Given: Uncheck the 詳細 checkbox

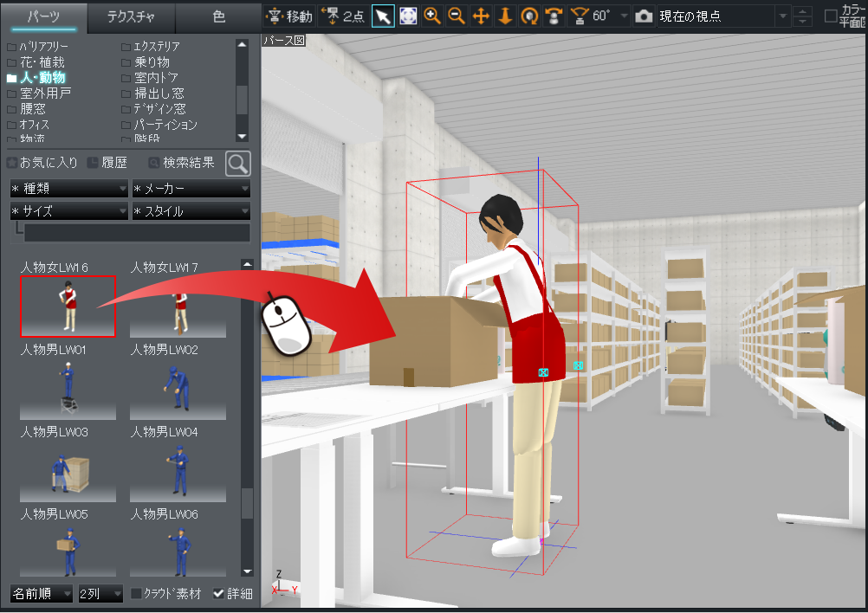Looking at the screenshot, I should point(218,594).
